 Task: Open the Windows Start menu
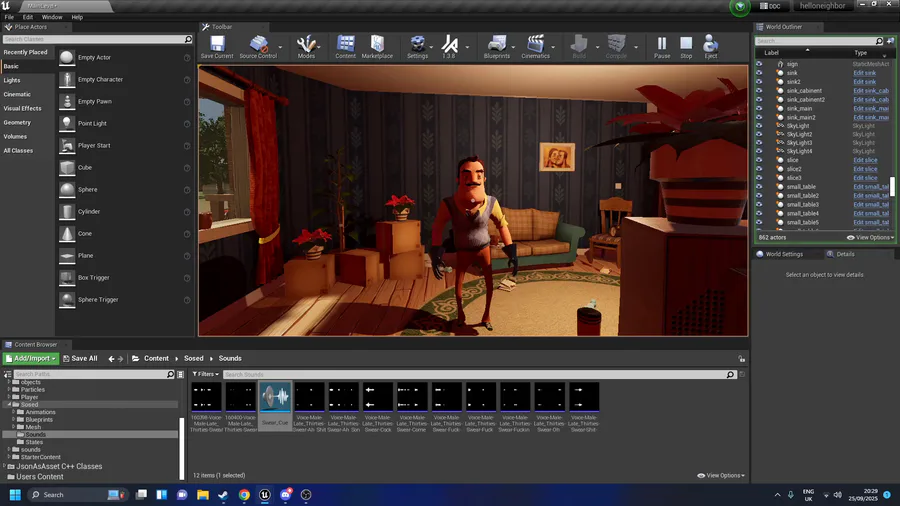point(15,495)
